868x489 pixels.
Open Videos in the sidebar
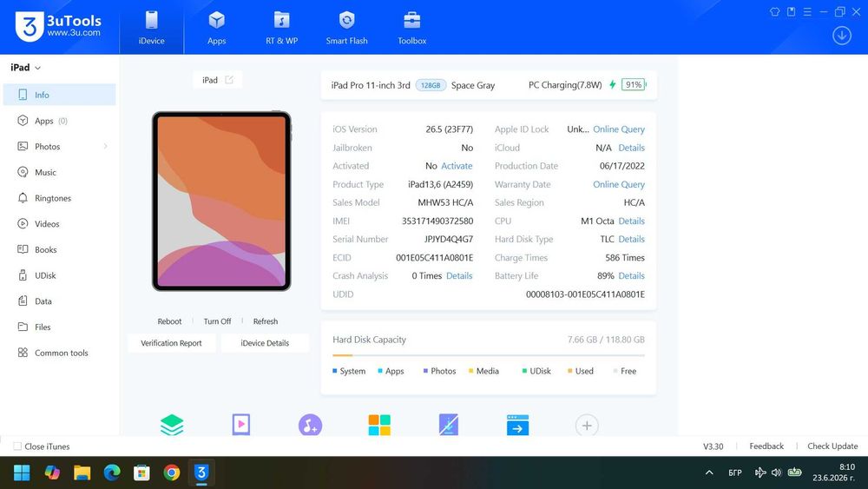59,224
